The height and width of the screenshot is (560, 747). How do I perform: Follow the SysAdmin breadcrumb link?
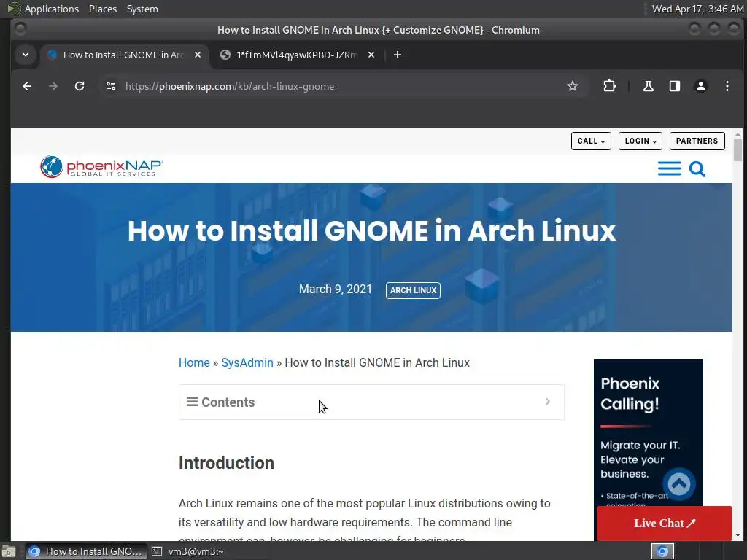247,362
